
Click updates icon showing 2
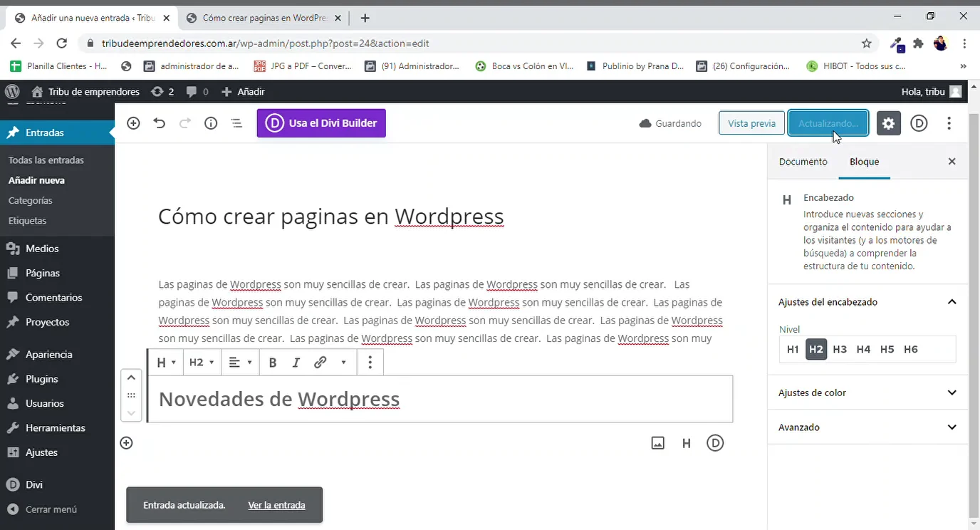tap(162, 91)
